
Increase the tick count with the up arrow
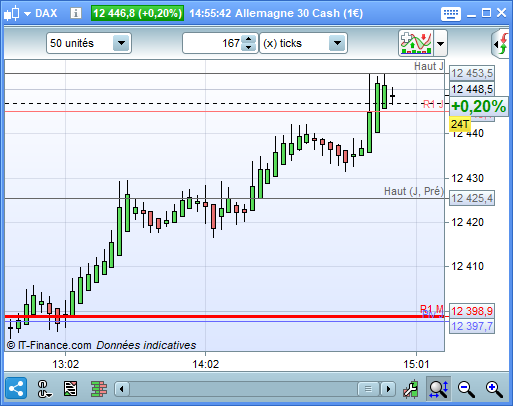[249, 39]
